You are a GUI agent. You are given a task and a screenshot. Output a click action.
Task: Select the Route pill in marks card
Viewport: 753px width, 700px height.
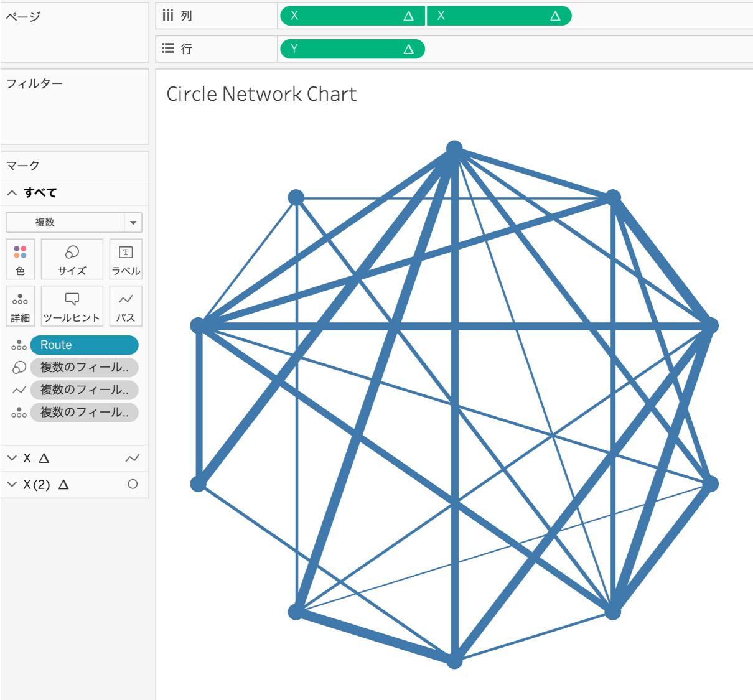84,345
